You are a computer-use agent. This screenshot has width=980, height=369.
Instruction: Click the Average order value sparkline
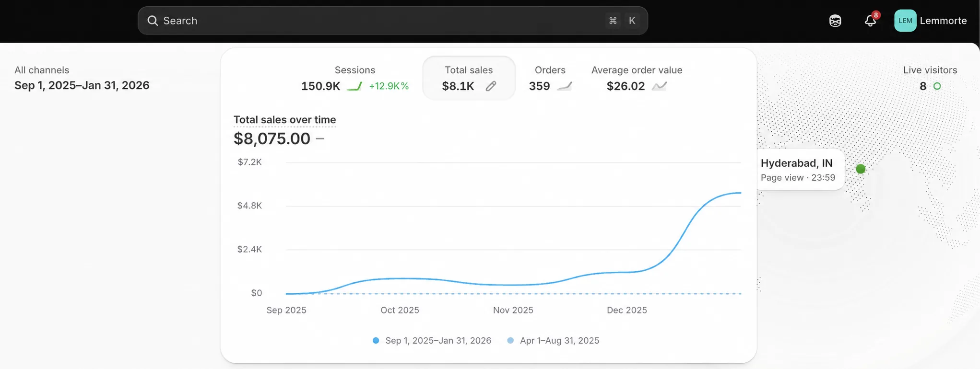[660, 86]
